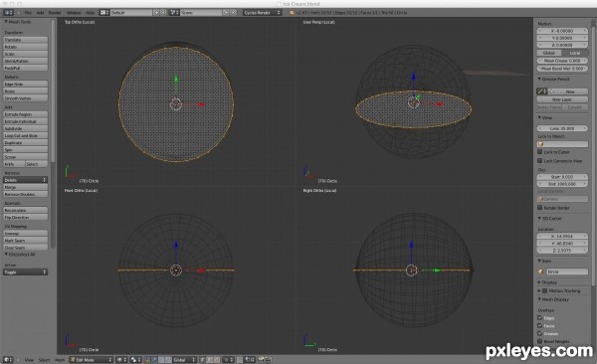Viewport: 597px width, 364px height.
Task: Delete the Default screen layout
Action: pos(162,13)
